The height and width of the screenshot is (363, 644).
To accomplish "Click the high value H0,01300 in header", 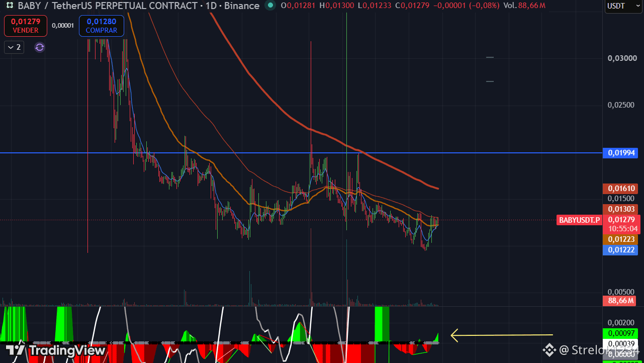I will 336,6.
